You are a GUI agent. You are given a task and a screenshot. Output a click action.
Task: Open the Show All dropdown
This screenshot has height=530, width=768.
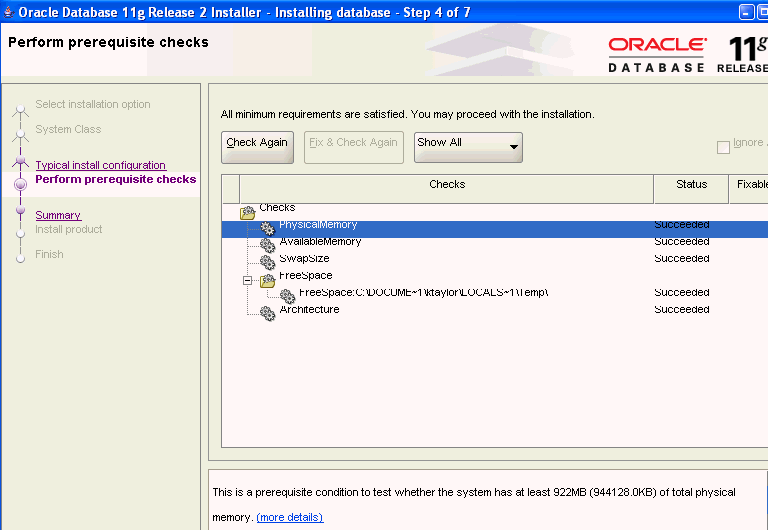468,147
